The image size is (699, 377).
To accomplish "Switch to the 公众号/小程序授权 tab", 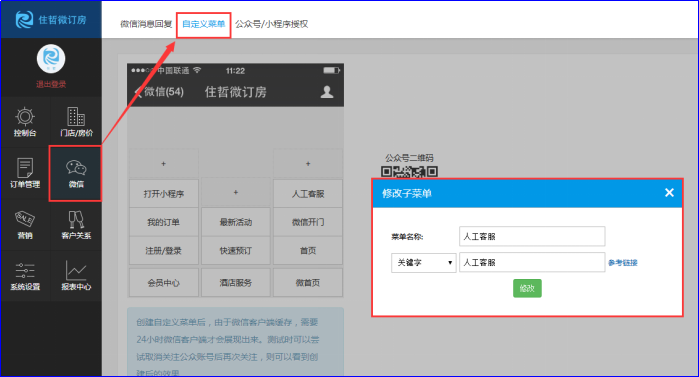I will pyautogui.click(x=271, y=24).
